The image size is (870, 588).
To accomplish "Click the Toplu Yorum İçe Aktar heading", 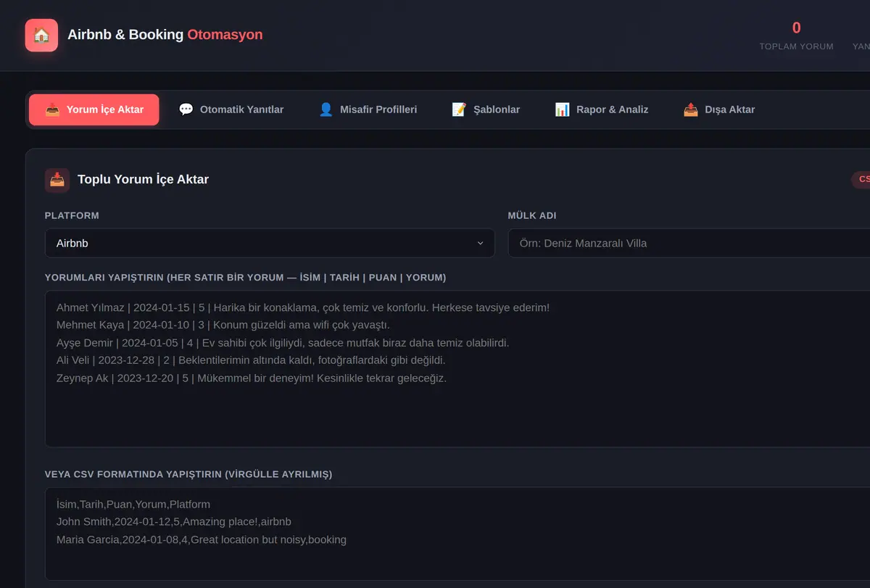I will [143, 179].
